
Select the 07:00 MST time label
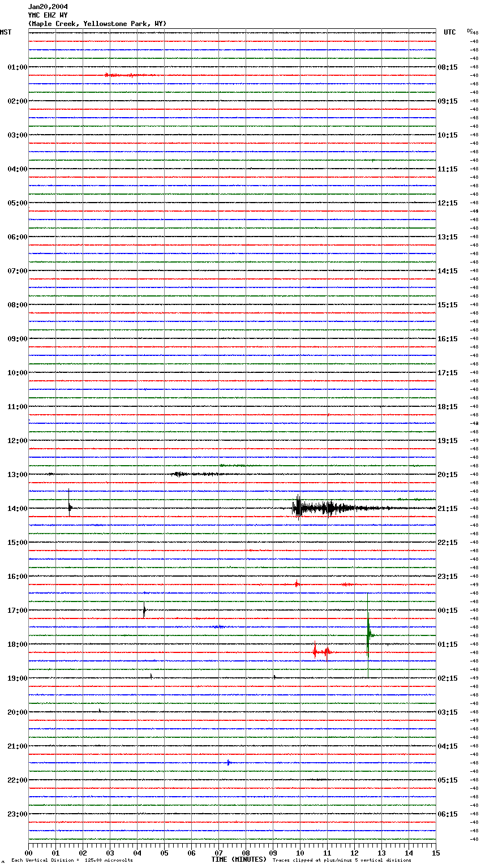(x=18, y=271)
